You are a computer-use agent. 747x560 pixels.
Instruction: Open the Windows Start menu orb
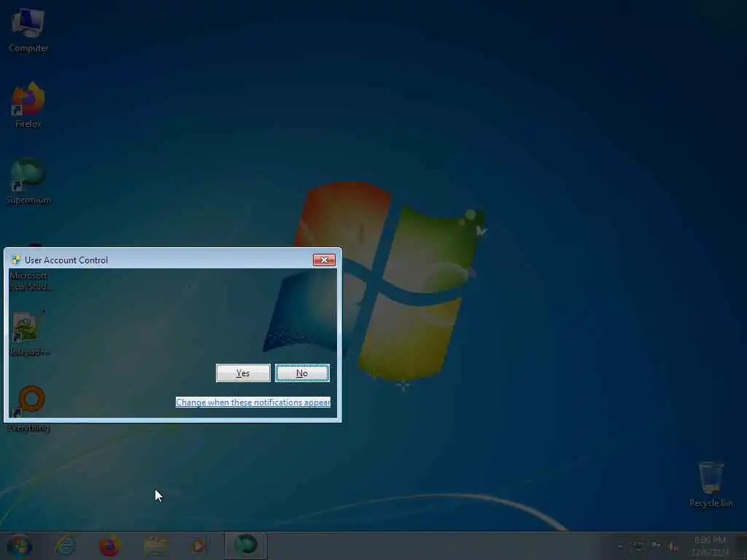20,545
